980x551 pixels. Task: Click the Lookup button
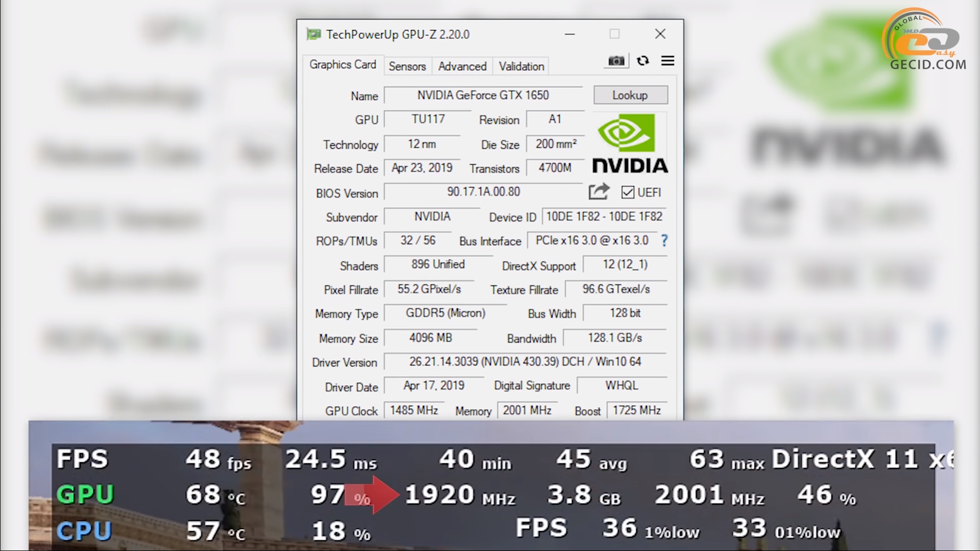(630, 95)
